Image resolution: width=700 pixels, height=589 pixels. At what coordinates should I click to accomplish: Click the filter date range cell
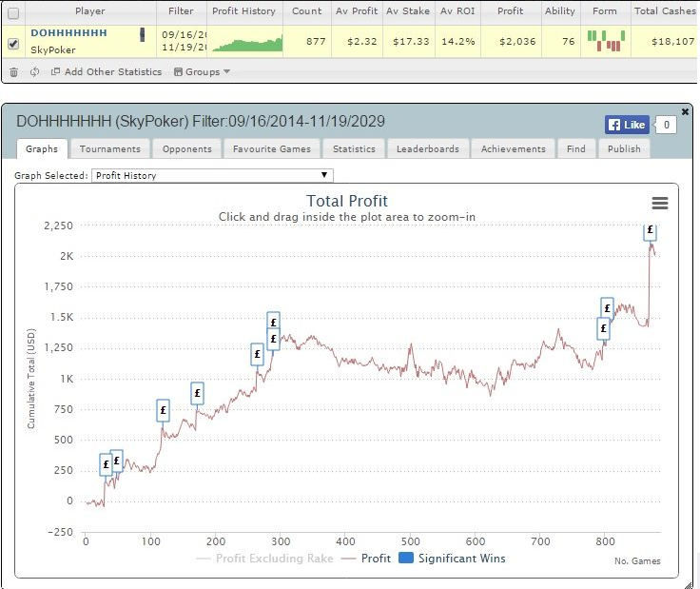[184, 41]
